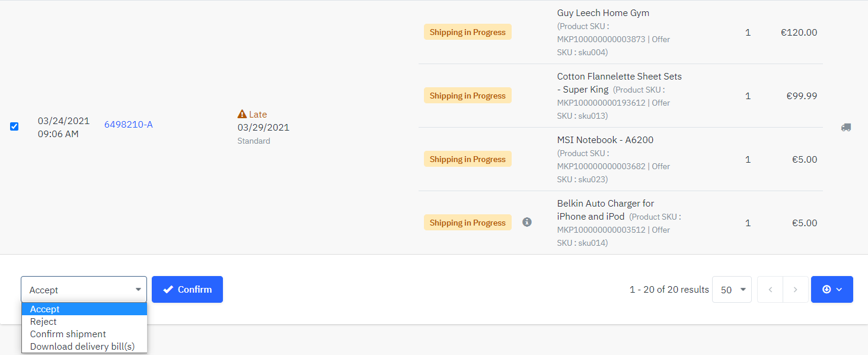Image resolution: width=868 pixels, height=355 pixels.
Task: Click the Confirm button
Action: click(x=187, y=290)
